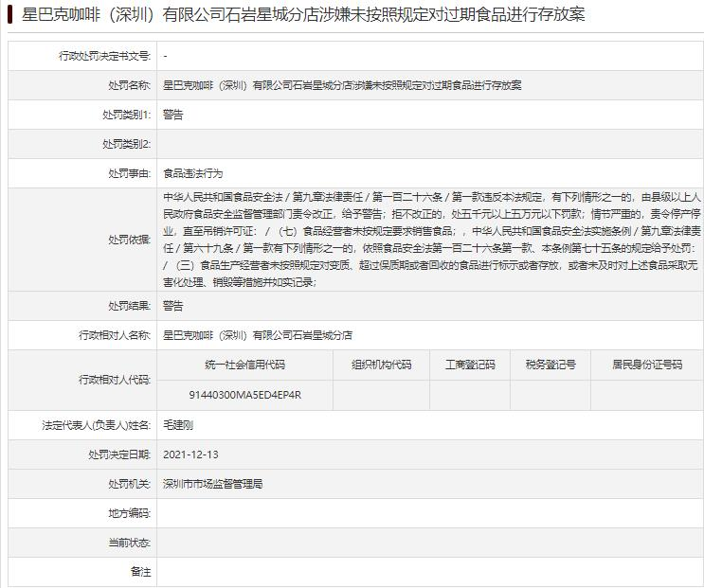The height and width of the screenshot is (588, 704).
Task: Click the 处罚机关 label
Action: point(129,484)
